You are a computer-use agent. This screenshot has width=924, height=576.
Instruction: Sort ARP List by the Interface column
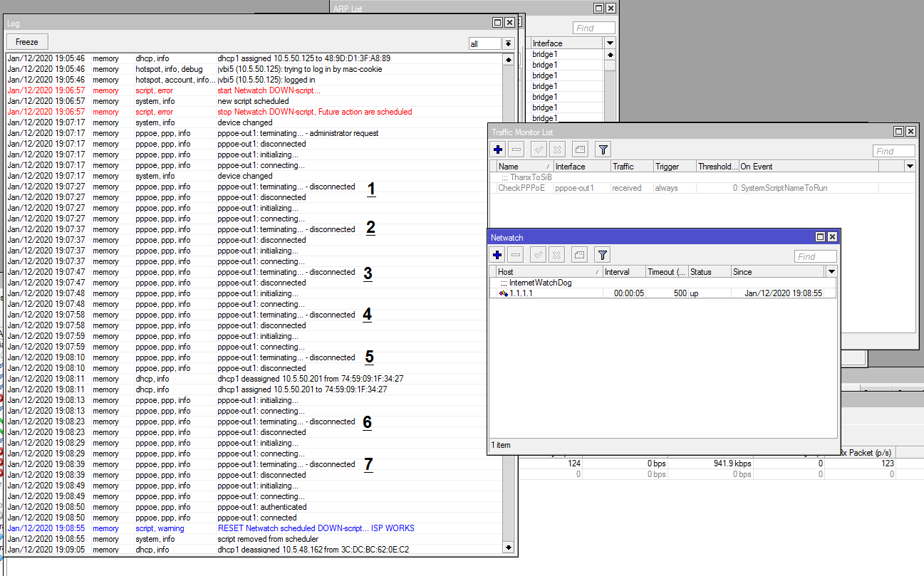tap(567, 43)
